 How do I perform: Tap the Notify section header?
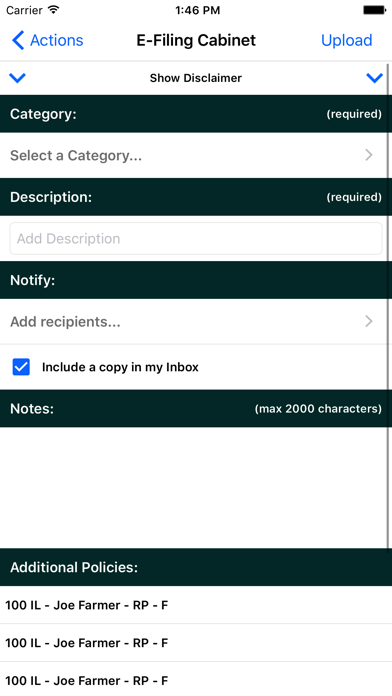coord(196,280)
